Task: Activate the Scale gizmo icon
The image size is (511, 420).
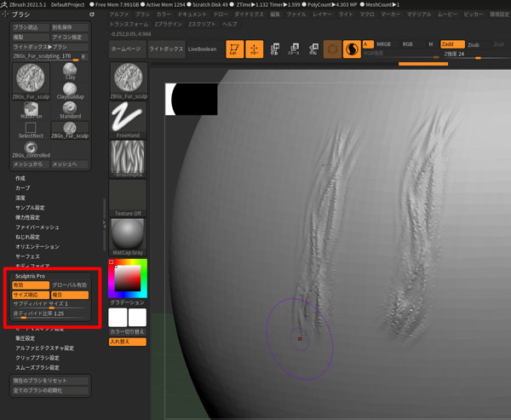Action: click(x=294, y=49)
